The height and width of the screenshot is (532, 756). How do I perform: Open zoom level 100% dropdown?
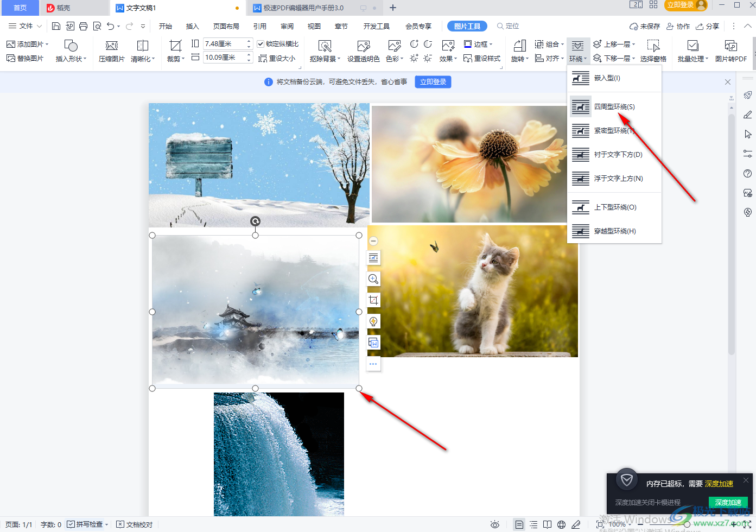(619, 524)
